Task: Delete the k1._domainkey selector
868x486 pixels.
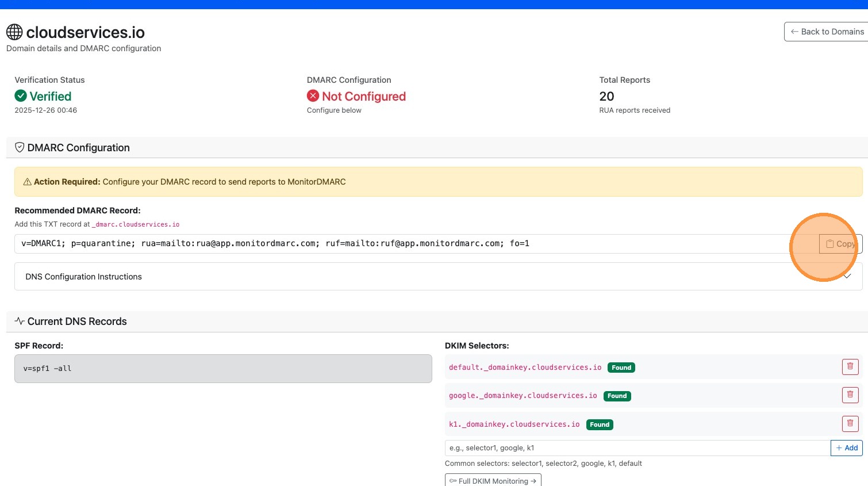Action: (850, 423)
